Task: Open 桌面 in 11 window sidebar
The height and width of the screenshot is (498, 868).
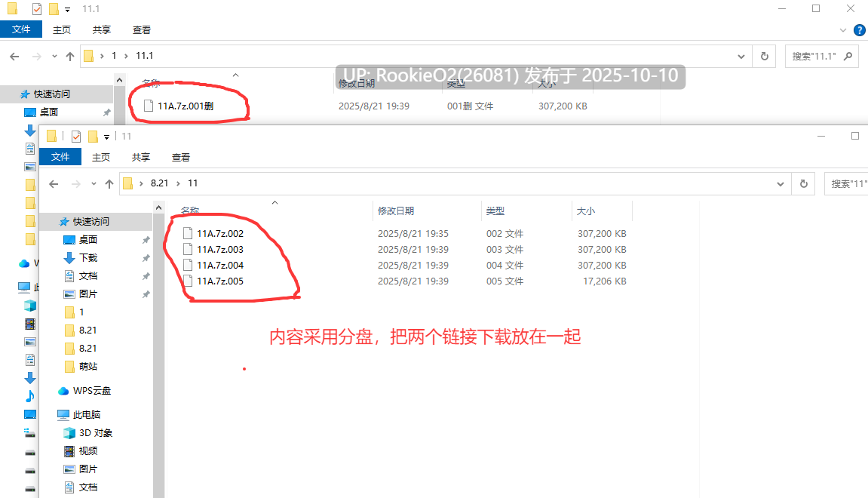Action: 88,239
